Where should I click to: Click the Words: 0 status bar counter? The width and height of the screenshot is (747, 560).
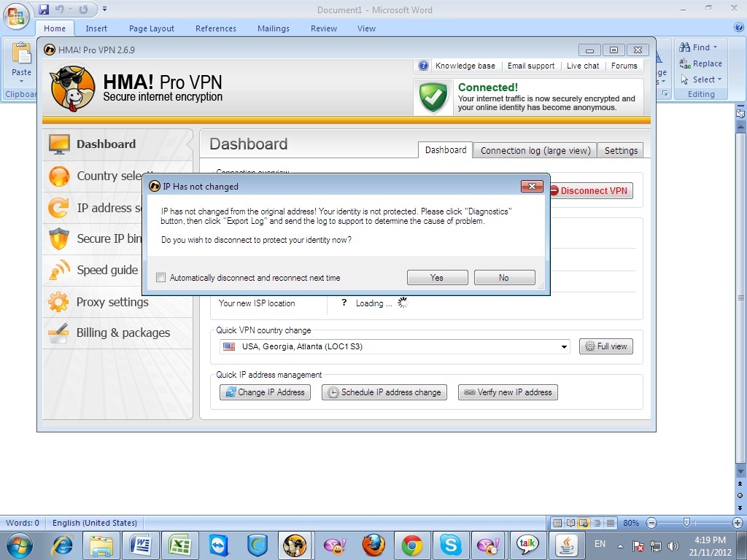(x=23, y=523)
